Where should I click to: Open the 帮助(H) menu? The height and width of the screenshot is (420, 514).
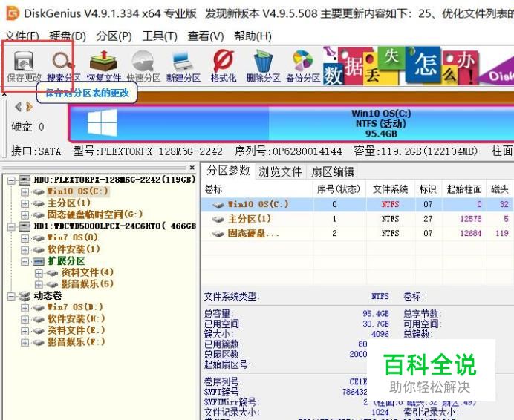click(253, 36)
